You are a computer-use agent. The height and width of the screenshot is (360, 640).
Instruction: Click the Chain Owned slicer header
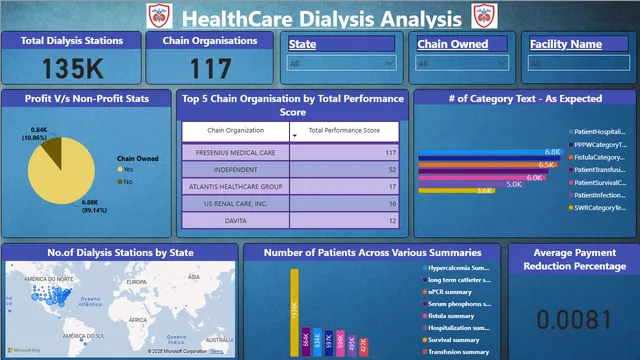click(x=462, y=44)
